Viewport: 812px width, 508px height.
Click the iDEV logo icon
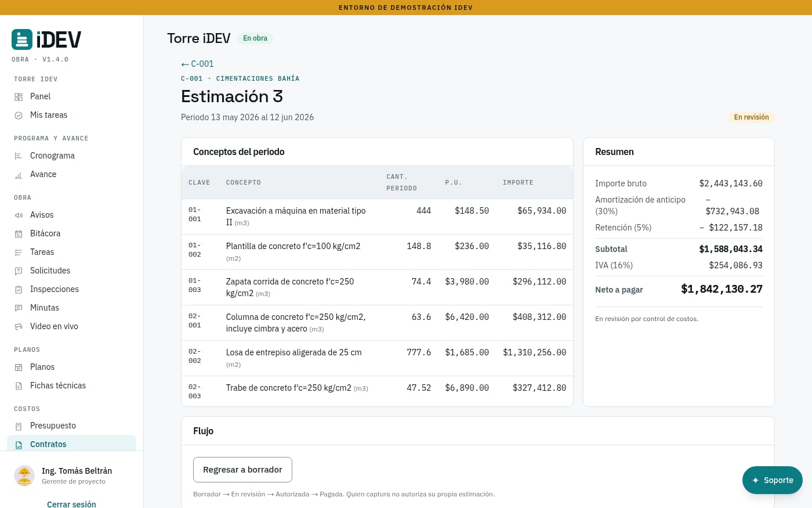click(22, 39)
